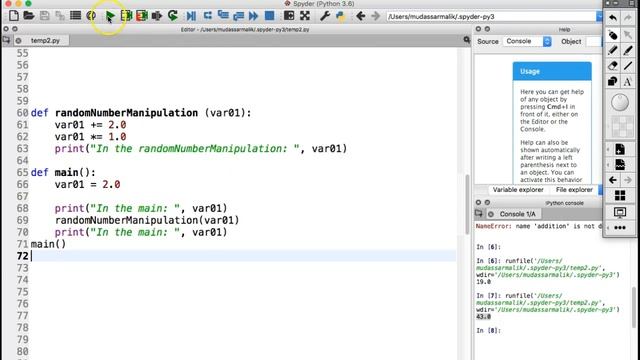The height and width of the screenshot is (360, 640).
Task: Run current cell
Action: click(x=126, y=16)
